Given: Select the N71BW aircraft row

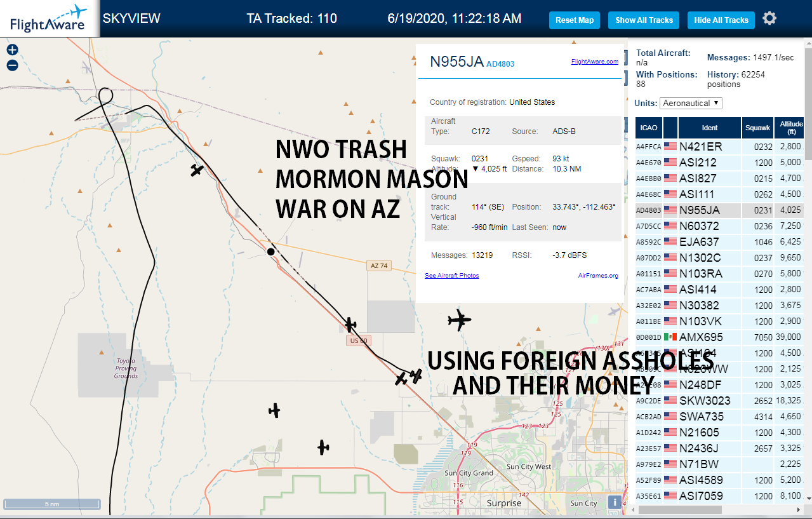Looking at the screenshot, I should [x=720, y=464].
